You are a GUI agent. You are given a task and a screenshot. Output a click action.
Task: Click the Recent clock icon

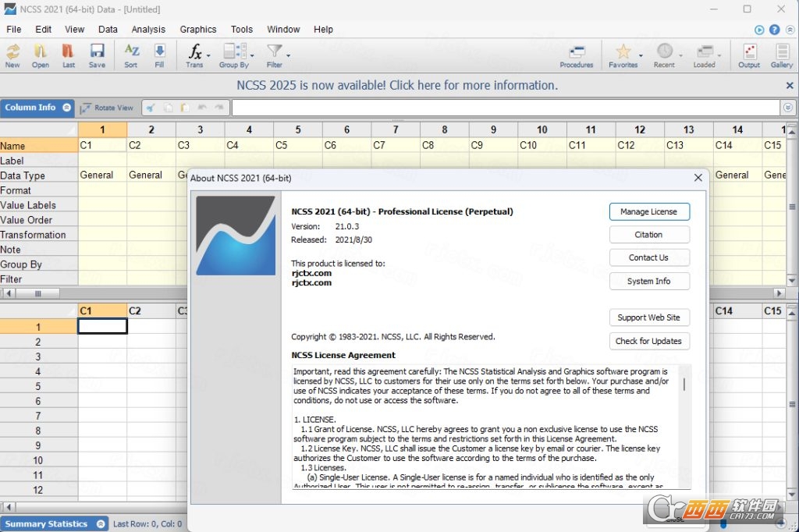664,55
